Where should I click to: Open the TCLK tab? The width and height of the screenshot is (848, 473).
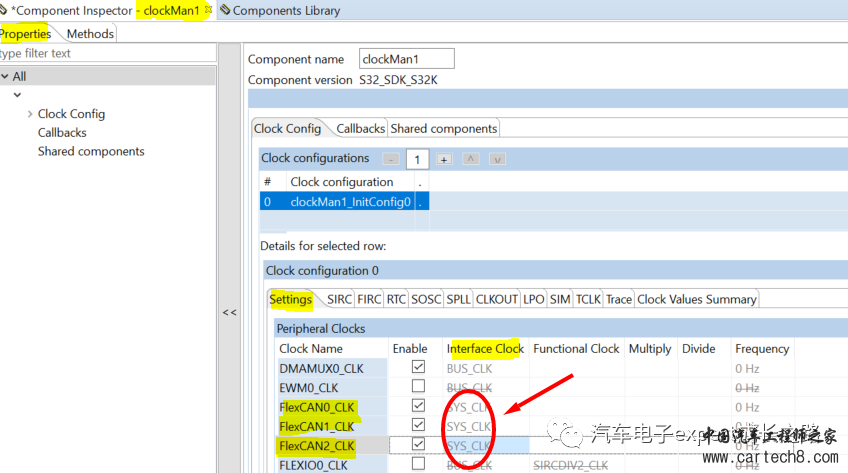click(x=588, y=299)
